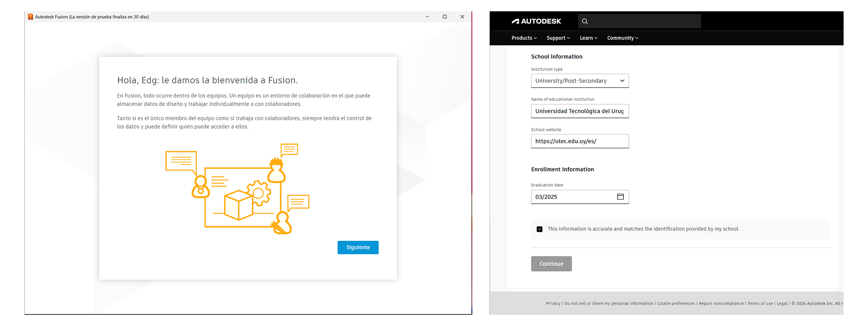
Task: Expand the Community menu
Action: coord(623,38)
